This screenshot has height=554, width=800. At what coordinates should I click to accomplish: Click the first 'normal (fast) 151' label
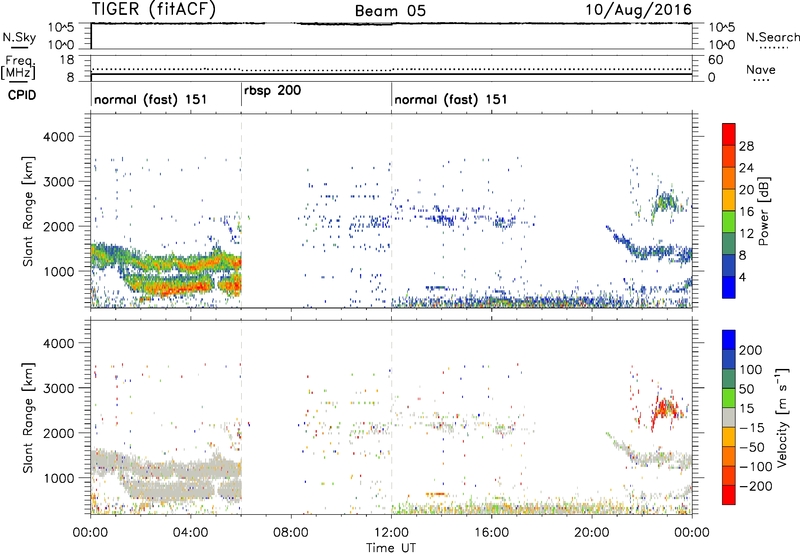click(x=151, y=99)
